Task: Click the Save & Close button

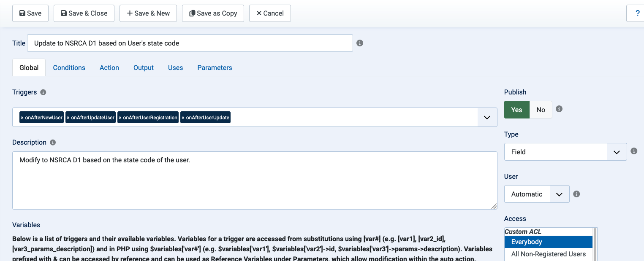Action: (x=84, y=13)
